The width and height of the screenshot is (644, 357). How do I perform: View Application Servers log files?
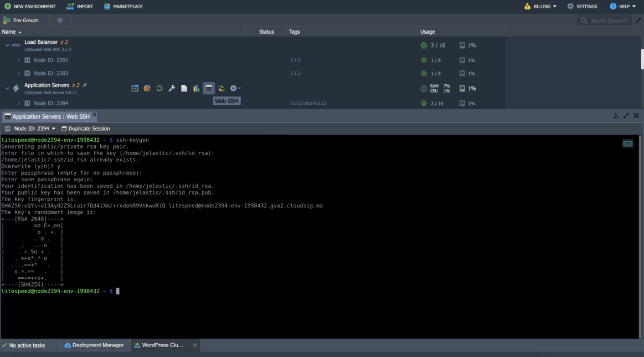click(183, 88)
